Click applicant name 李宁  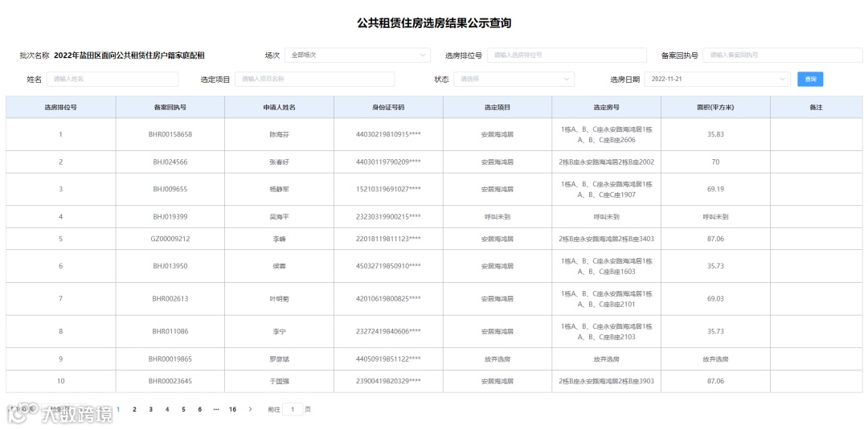click(x=279, y=331)
